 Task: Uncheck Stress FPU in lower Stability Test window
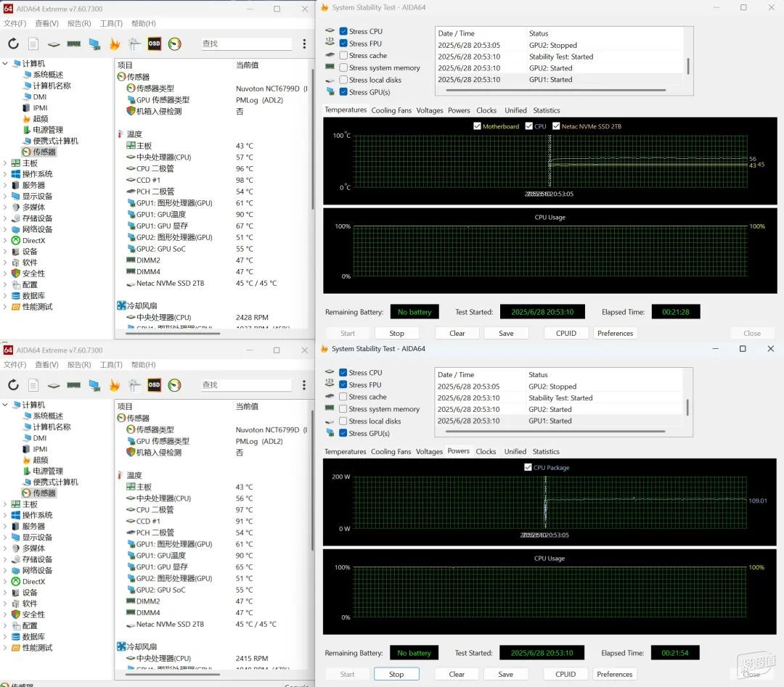point(343,384)
